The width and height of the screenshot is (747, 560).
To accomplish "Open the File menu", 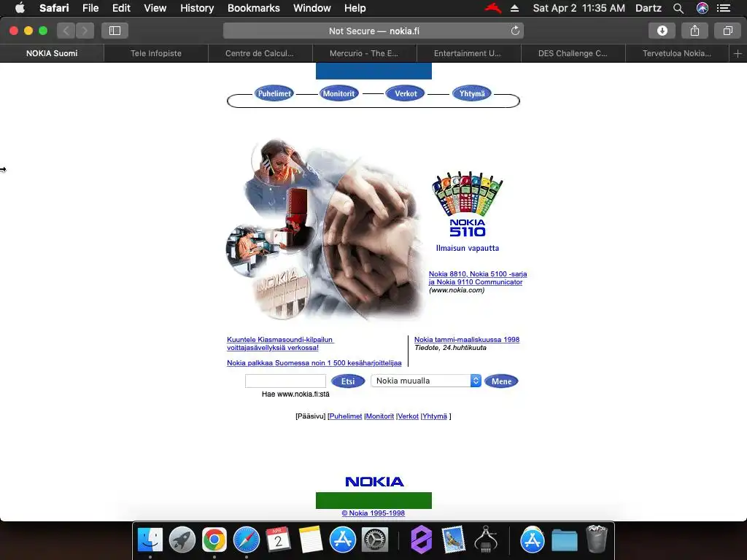I will point(90,8).
